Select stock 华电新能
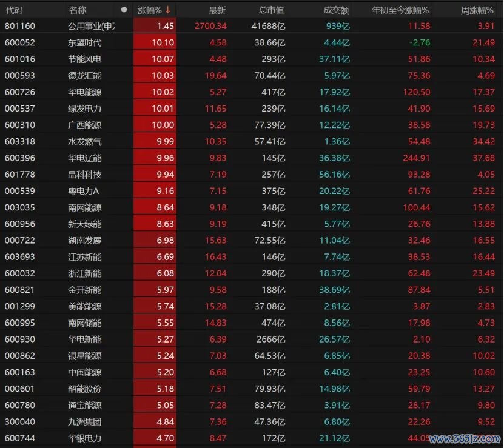 click(x=84, y=339)
